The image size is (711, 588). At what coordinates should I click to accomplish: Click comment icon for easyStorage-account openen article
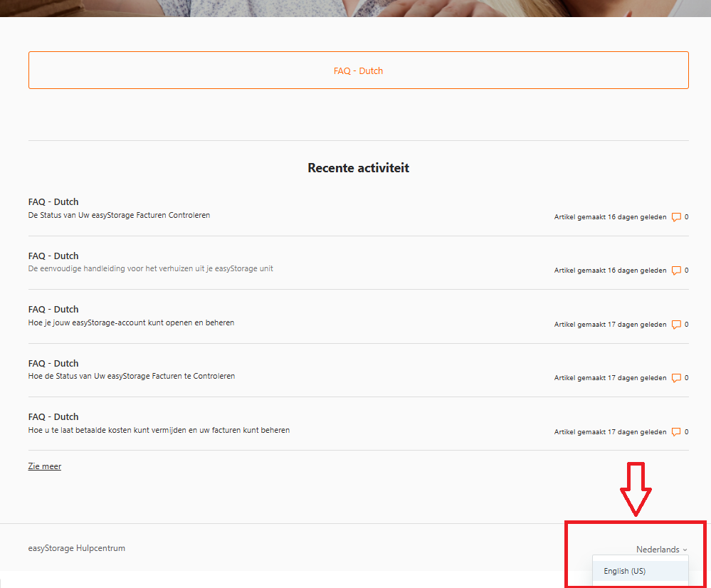676,325
